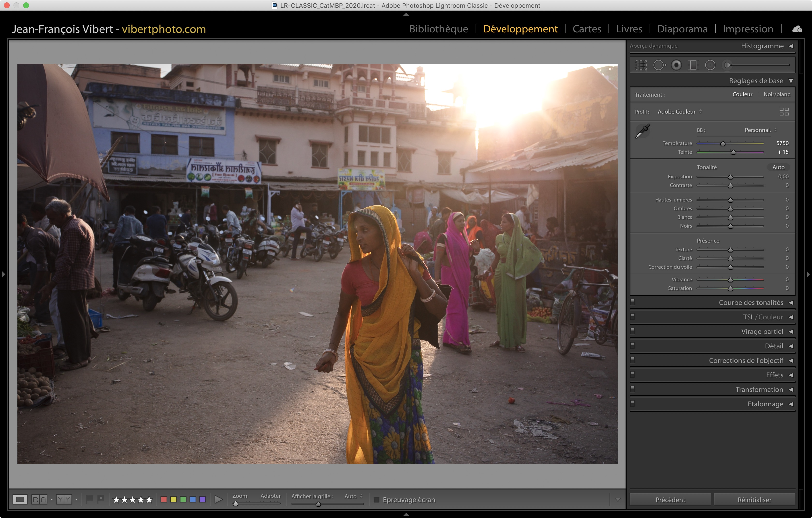Image resolution: width=812 pixels, height=518 pixels.
Task: Click the cloud sync status icon
Action: (x=797, y=29)
